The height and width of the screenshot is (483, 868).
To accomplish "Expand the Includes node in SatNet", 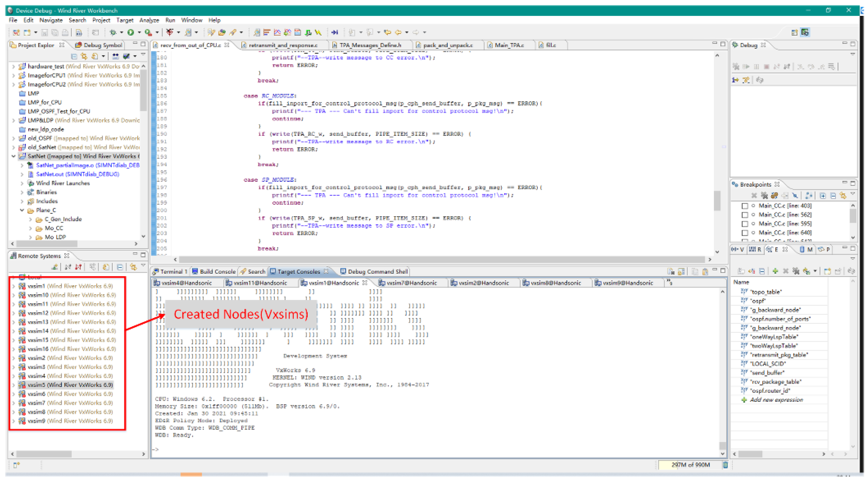I will click(22, 202).
